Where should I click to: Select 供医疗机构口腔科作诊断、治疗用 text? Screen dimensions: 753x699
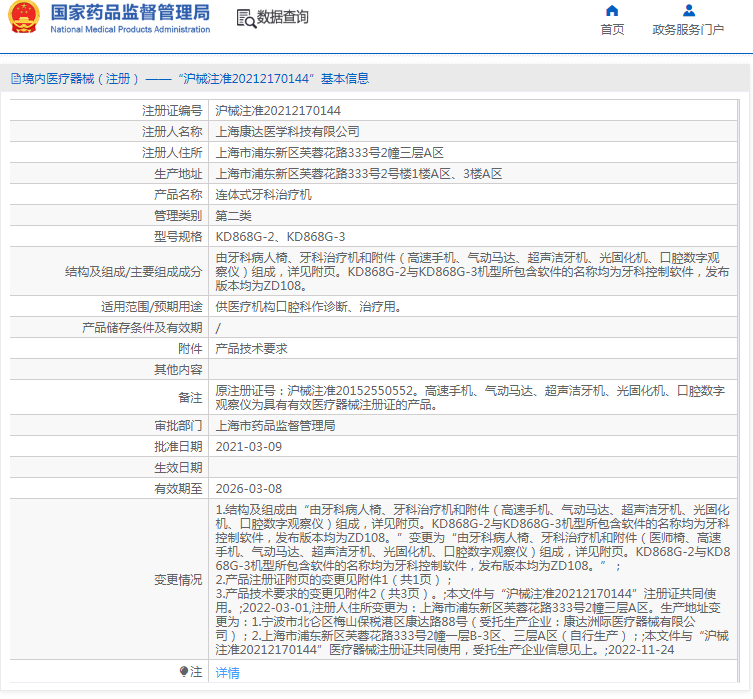pyautogui.click(x=308, y=307)
